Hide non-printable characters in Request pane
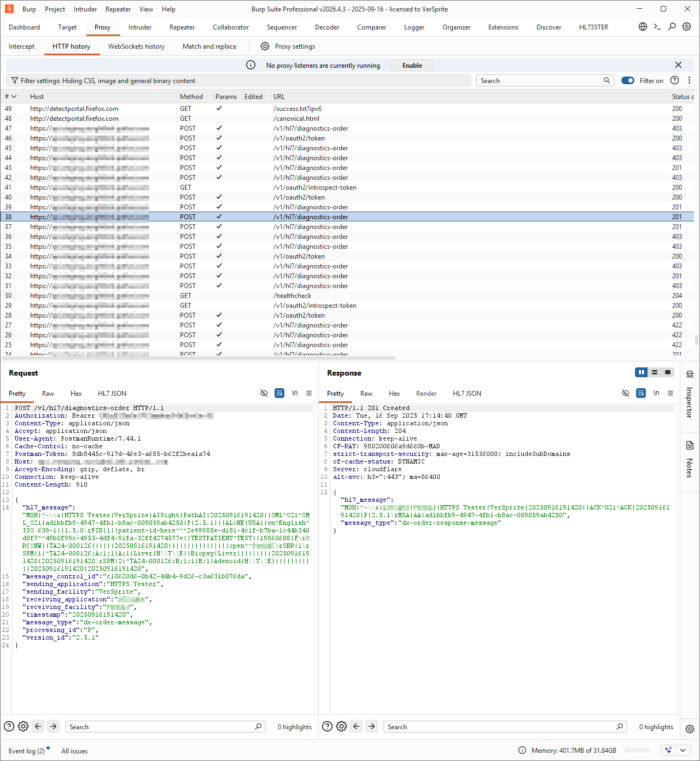The image size is (700, 761). point(264,393)
